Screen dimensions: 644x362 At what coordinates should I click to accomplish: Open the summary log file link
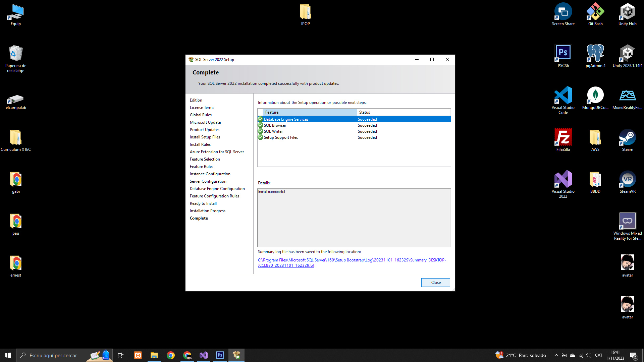click(x=352, y=260)
